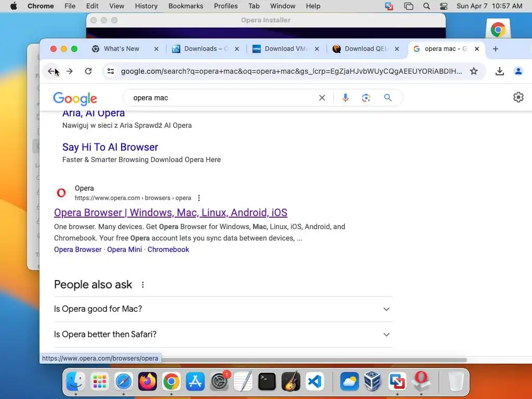Open the site information icon in the address bar
532x399 pixels.
pyautogui.click(x=111, y=71)
